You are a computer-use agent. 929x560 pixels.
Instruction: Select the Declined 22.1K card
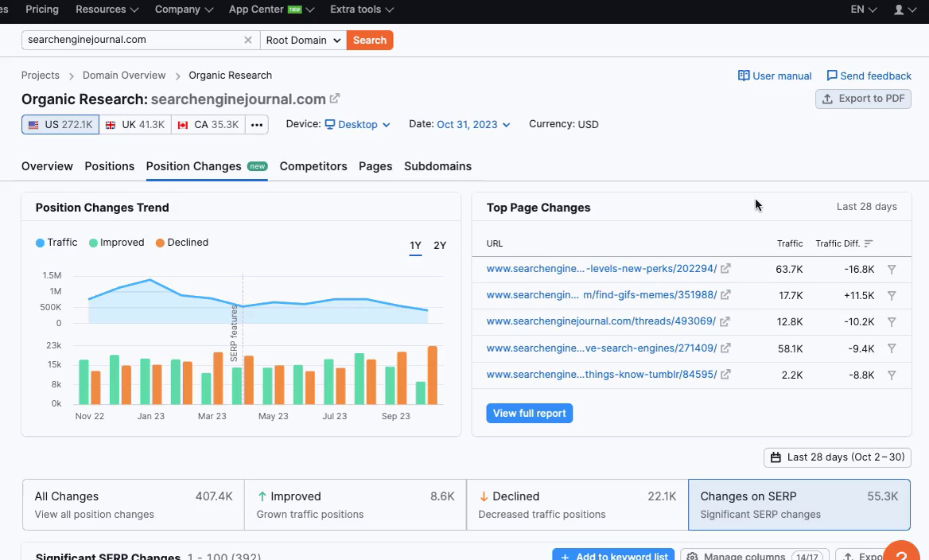[x=577, y=505]
